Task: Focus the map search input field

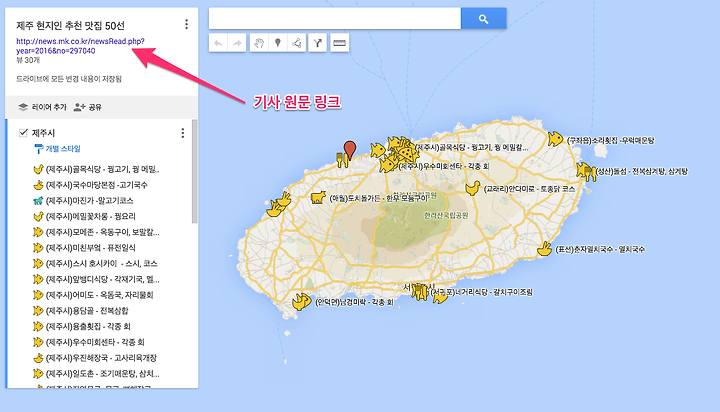Action: tap(335, 18)
